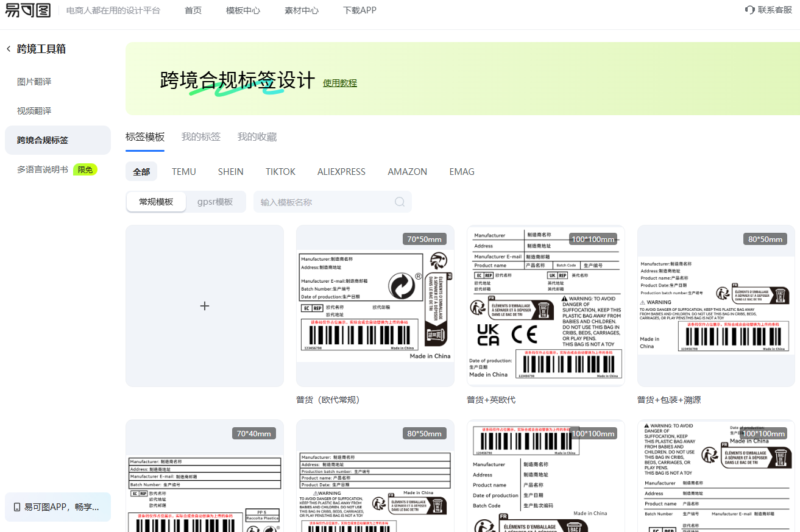
Task: Click the headset icon for 联系客服
Action: (x=749, y=10)
